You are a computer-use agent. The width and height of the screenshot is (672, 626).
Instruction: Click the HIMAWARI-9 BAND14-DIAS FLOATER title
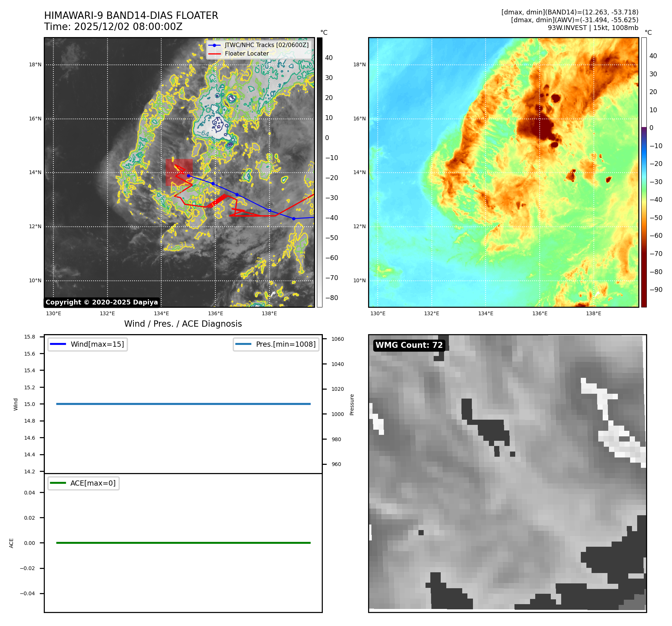pos(131,16)
